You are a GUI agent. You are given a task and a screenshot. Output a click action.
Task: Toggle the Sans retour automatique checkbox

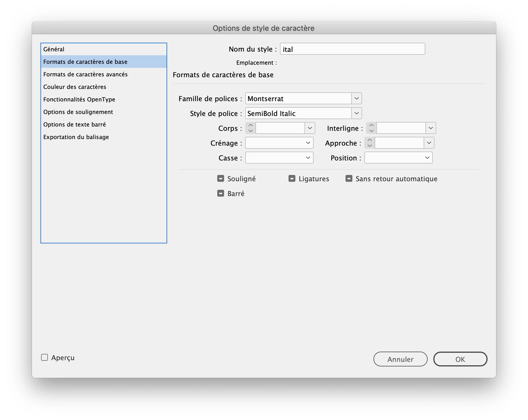[x=349, y=179]
